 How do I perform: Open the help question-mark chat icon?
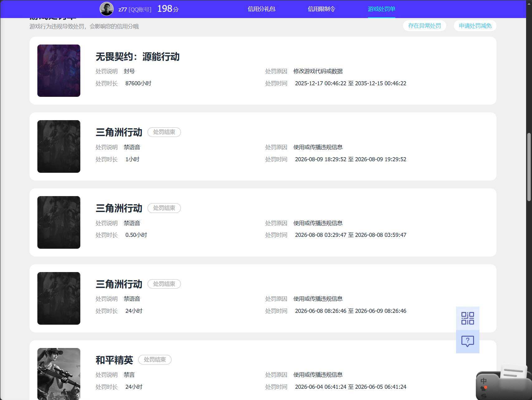point(468,341)
